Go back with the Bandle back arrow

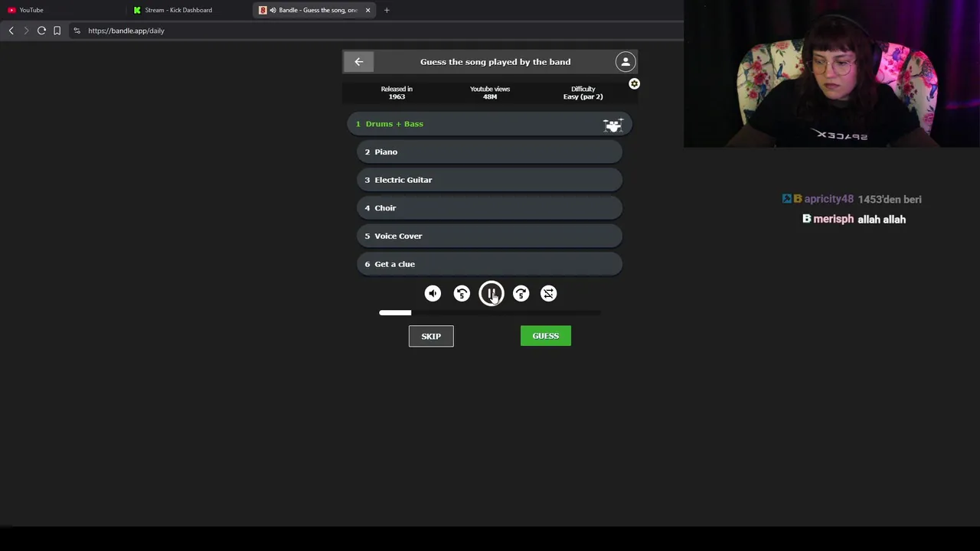pos(358,62)
